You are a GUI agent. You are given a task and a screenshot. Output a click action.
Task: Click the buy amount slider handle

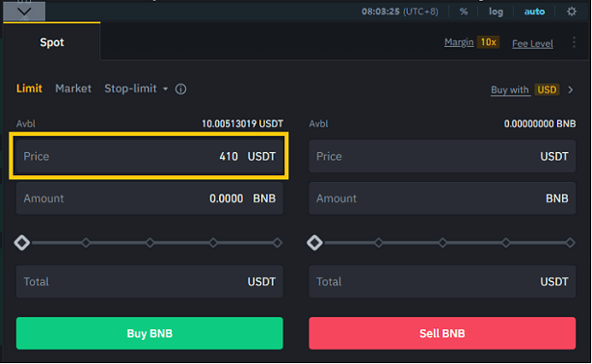coord(22,243)
